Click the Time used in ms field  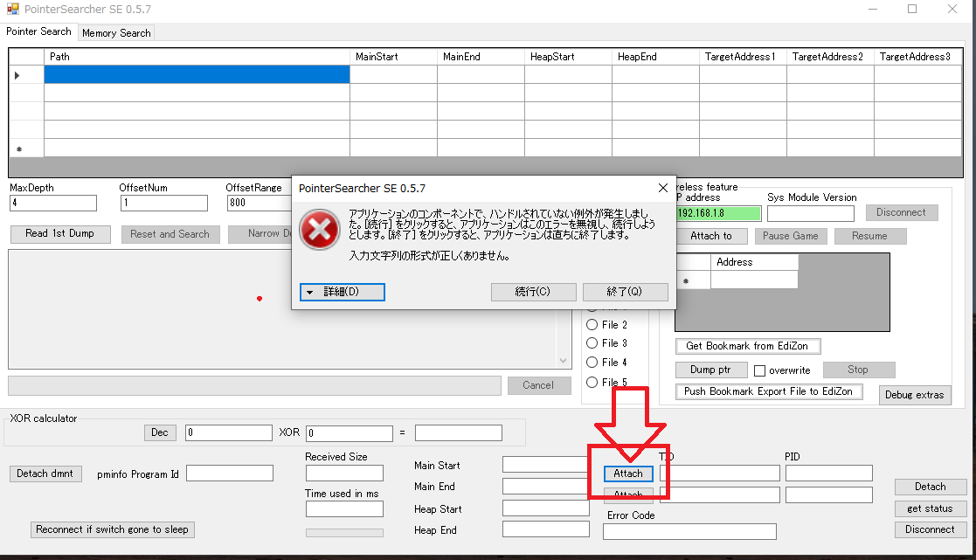click(x=345, y=509)
